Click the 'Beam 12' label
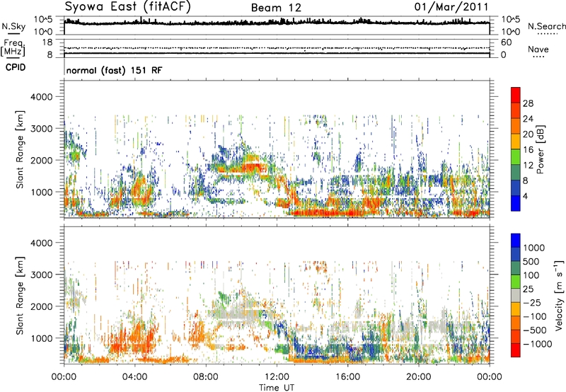Screen dimensions: 566x392 (276, 8)
